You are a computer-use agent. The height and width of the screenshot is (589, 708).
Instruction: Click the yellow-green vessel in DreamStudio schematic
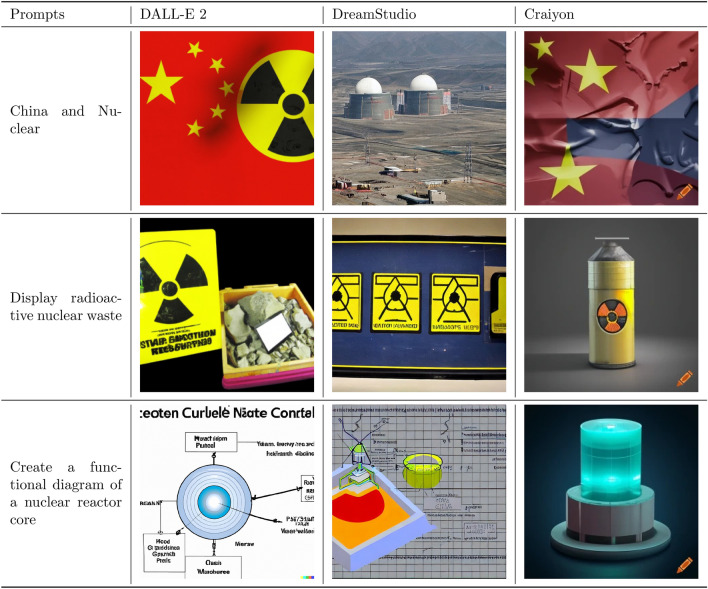tap(423, 471)
